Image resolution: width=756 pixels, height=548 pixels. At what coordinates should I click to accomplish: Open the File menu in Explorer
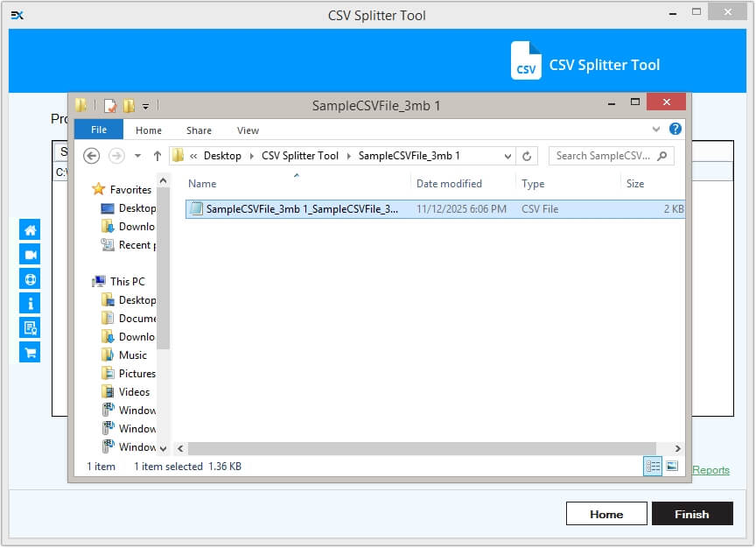tap(99, 130)
